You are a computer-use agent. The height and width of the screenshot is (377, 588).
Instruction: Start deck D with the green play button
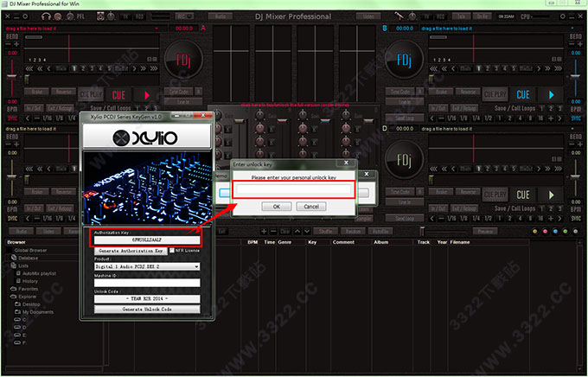[x=551, y=195]
